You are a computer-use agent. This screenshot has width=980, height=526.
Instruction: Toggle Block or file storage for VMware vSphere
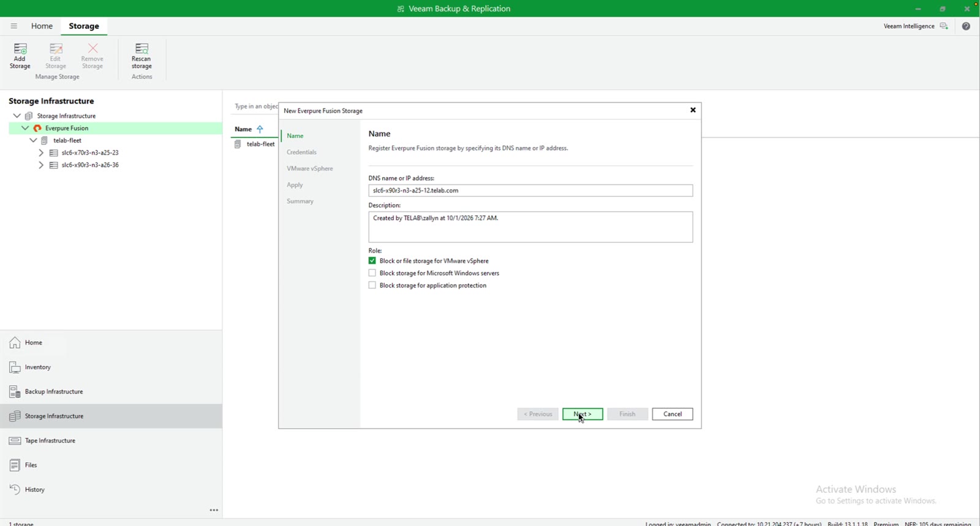pyautogui.click(x=372, y=261)
